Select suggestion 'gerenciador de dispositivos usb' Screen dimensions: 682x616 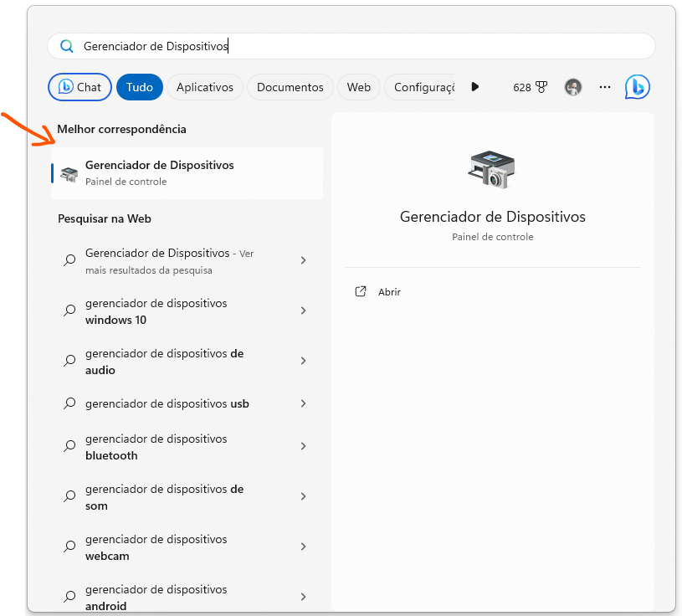click(x=187, y=403)
